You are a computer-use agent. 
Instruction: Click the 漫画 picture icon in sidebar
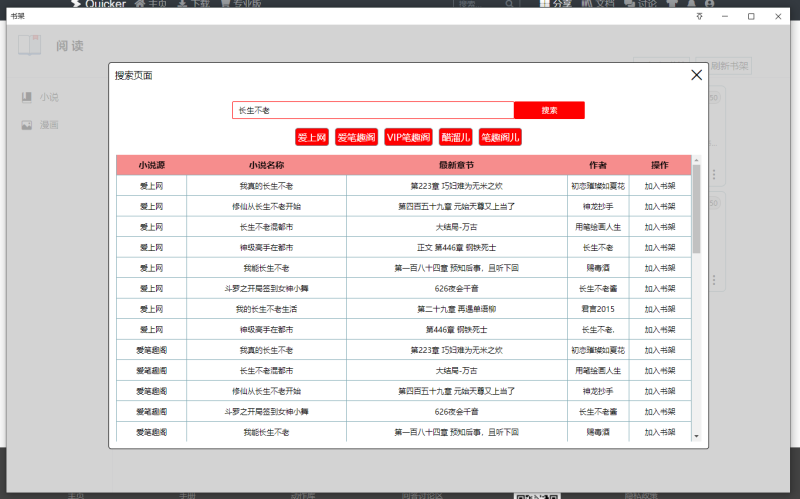click(x=27, y=125)
